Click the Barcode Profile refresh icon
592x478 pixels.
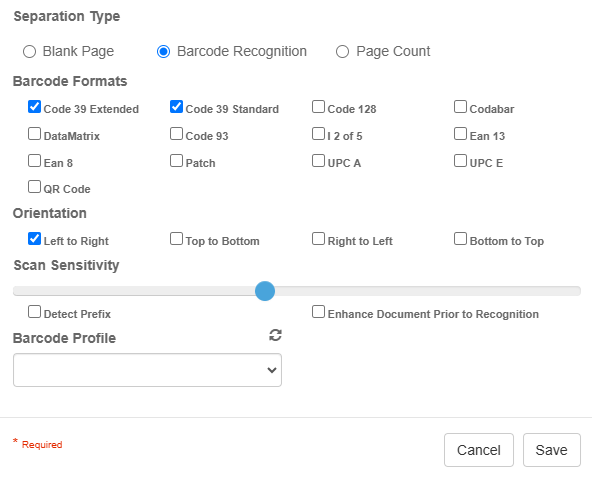[275, 335]
